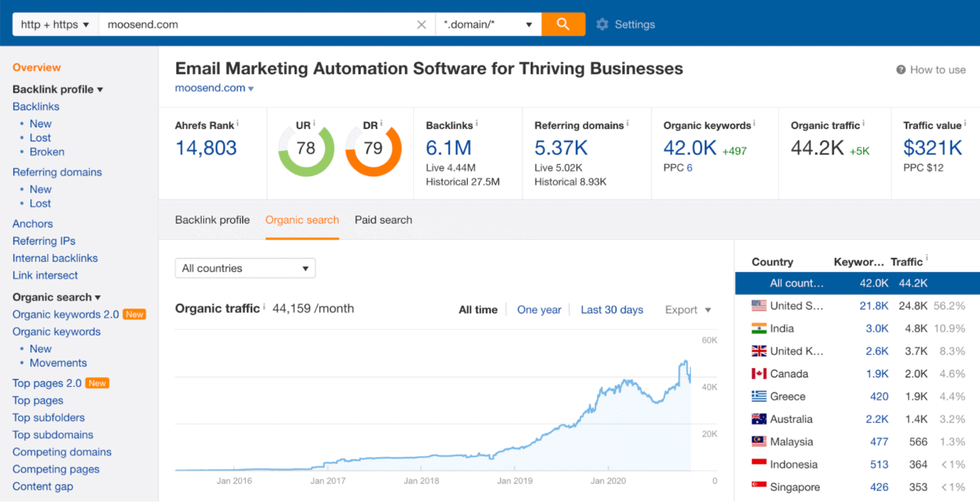The width and height of the screenshot is (980, 502).
Task: Click the 14,803 Ahrefs Rank value
Action: 206,148
